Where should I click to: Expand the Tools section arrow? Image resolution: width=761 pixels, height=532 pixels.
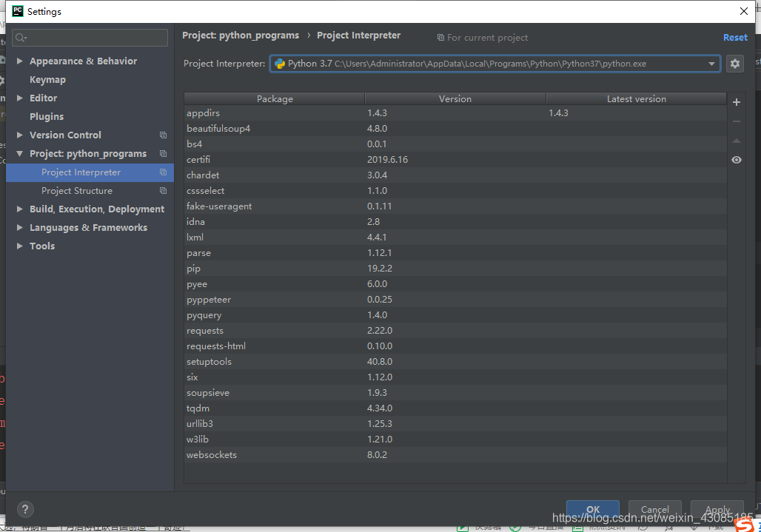pyautogui.click(x=20, y=246)
